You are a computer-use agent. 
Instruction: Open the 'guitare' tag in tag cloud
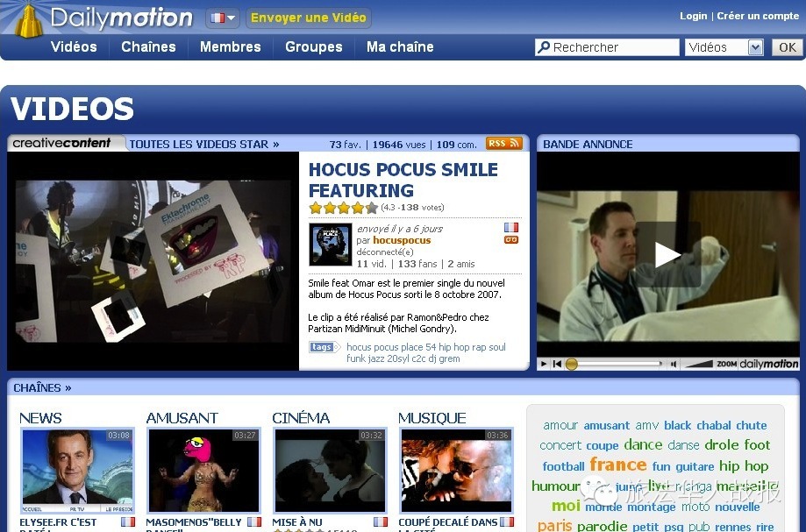[x=695, y=467]
